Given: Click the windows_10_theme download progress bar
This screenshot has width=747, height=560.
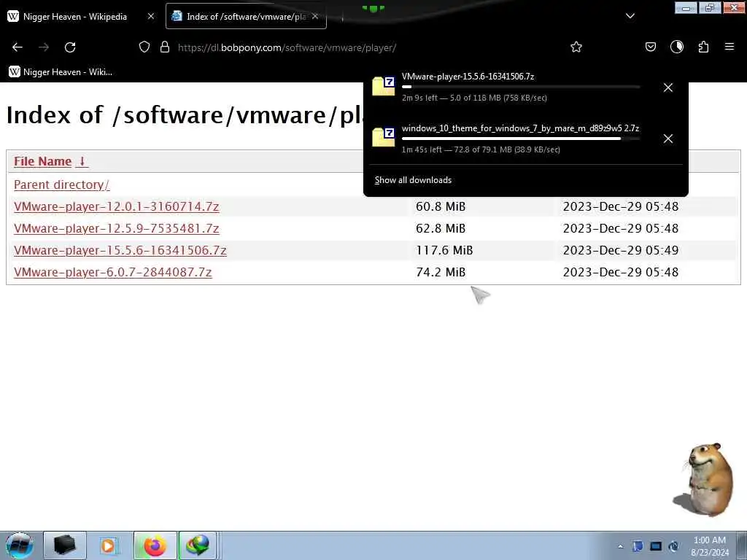Looking at the screenshot, I should (x=521, y=139).
